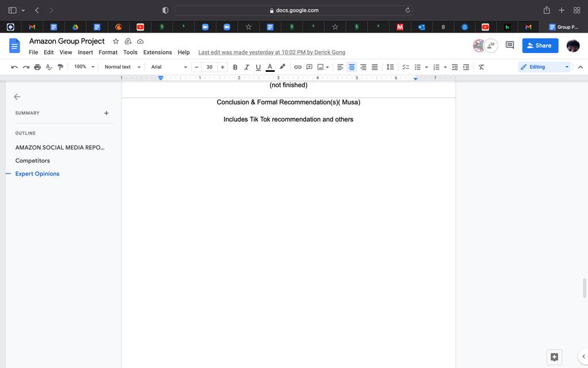
Task: Open spelling and grammar check icon
Action: click(49, 67)
